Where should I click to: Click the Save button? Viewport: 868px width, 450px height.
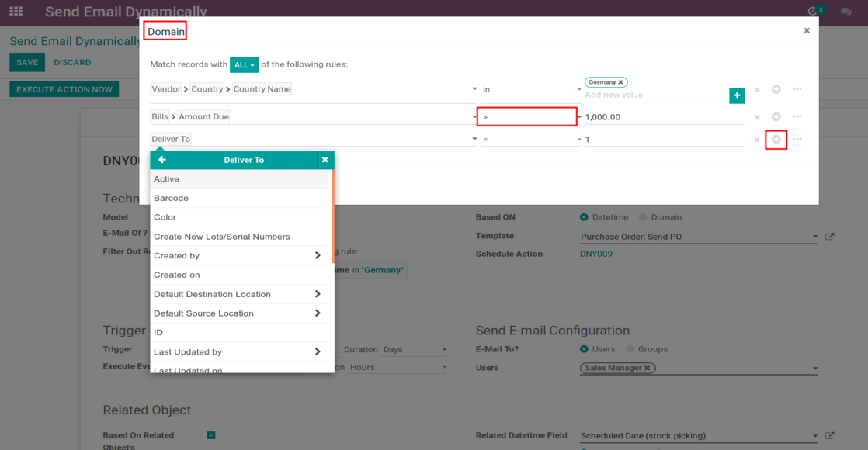(x=27, y=62)
